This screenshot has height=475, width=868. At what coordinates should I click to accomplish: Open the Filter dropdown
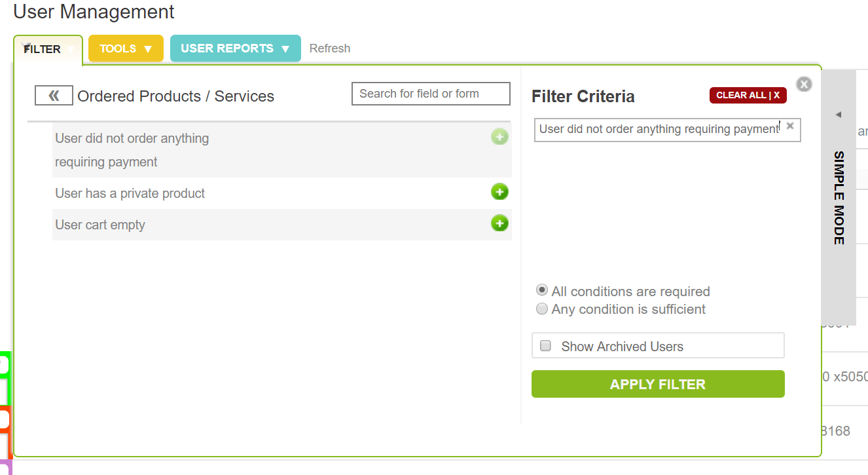[48, 49]
